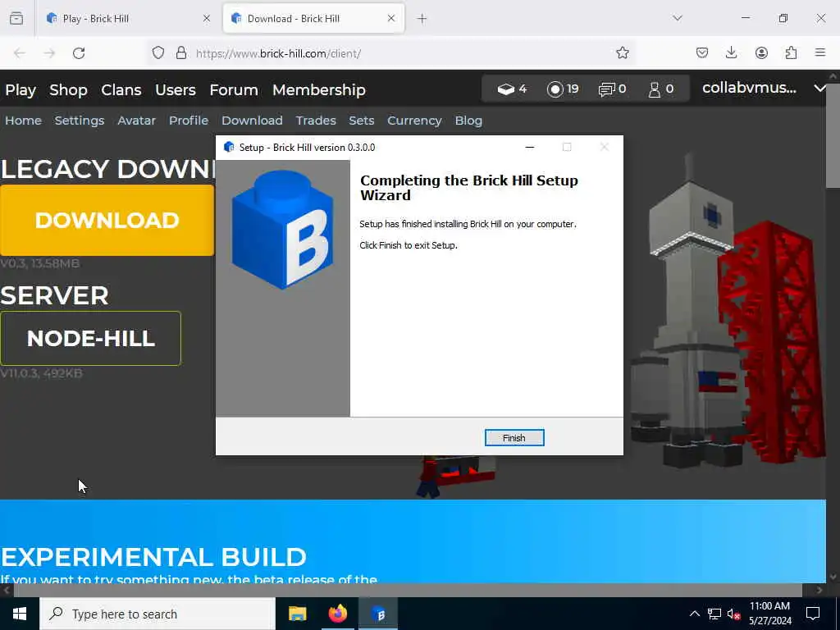Bookmark this page with the star icon
The width and height of the screenshot is (840, 630).
pos(622,53)
